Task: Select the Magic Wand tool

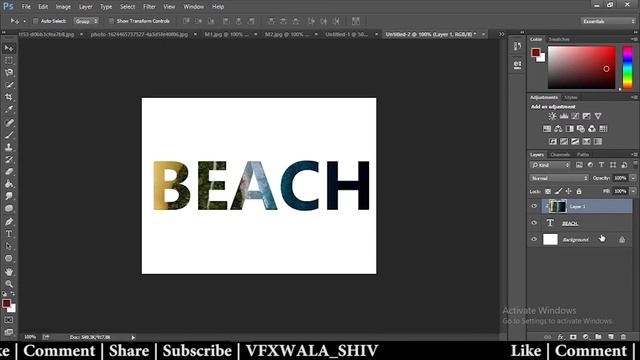Action: click(9, 85)
